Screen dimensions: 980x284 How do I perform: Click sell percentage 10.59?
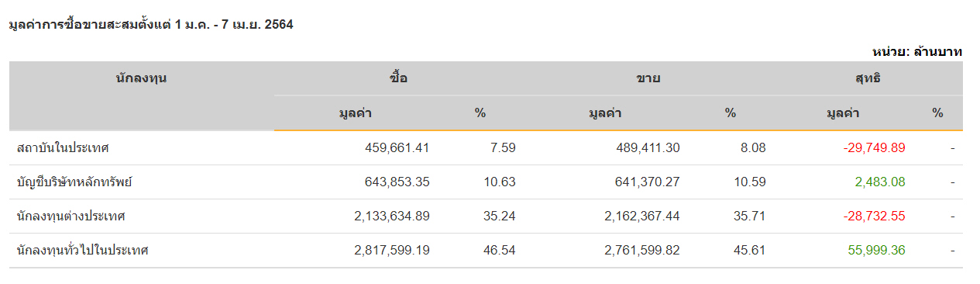[x=750, y=182]
